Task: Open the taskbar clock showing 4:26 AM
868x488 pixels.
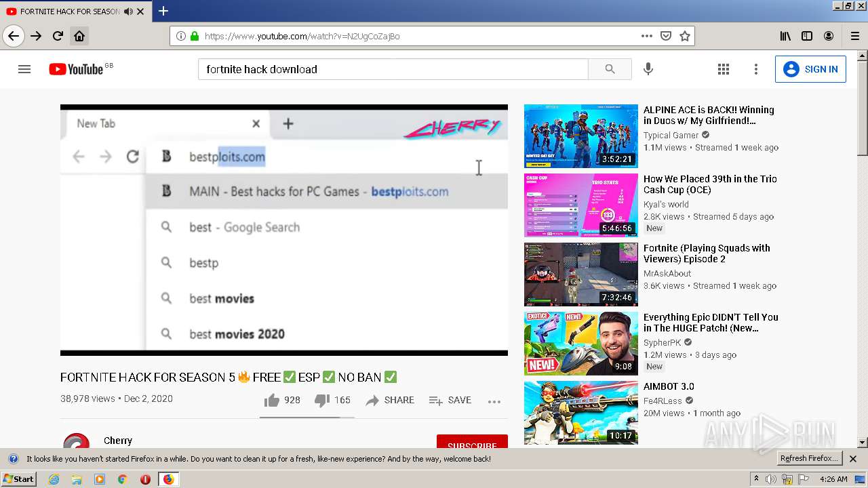Action: tap(833, 479)
